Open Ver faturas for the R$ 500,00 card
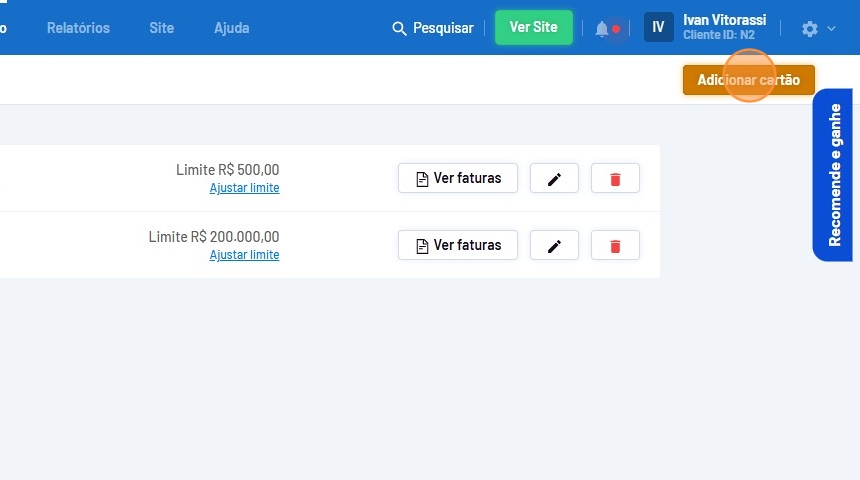Screen dimensions: 860x480 [x=457, y=178]
